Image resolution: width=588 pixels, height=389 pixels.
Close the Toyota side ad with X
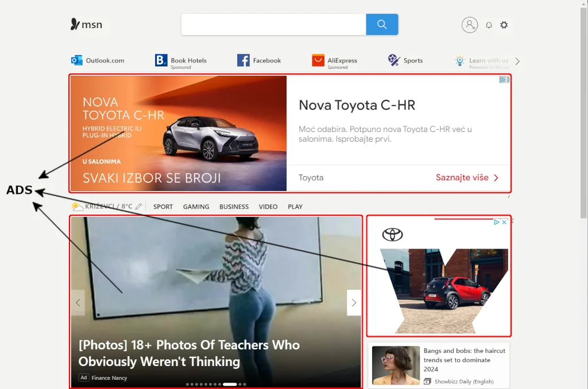(x=505, y=222)
